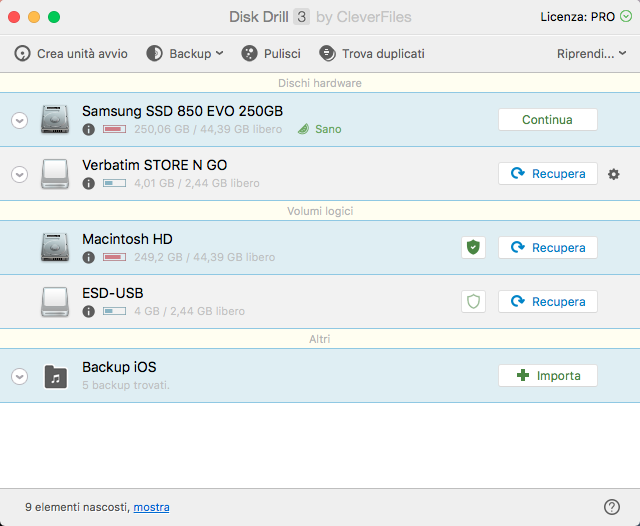Image resolution: width=640 pixels, height=526 pixels.
Task: Select the Macintosh HD volume name
Action: pos(127,239)
